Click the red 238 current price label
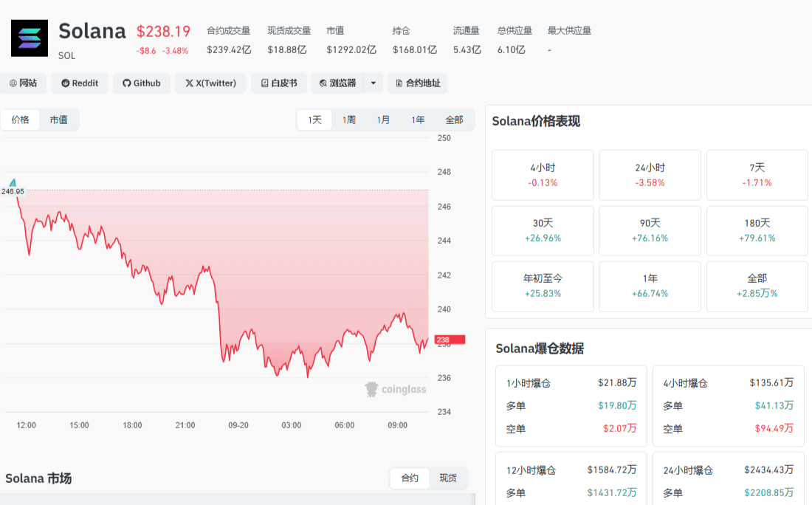This screenshot has width=812, height=505. coord(450,340)
